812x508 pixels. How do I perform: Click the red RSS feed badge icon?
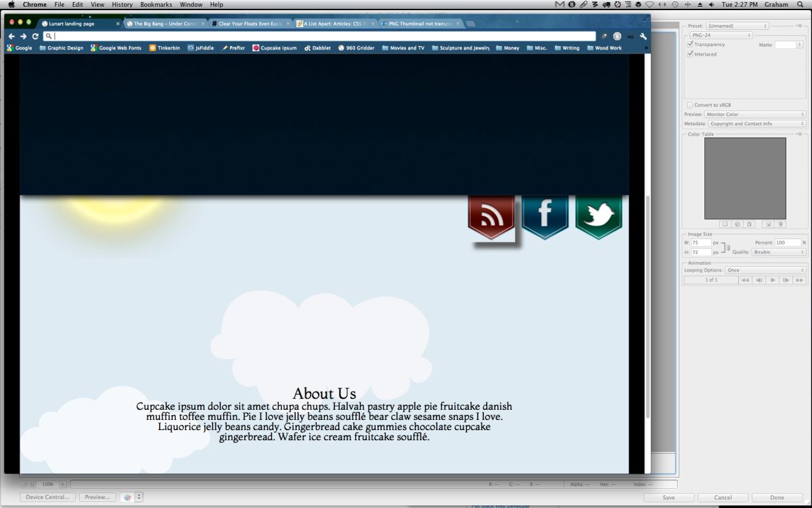coord(491,217)
